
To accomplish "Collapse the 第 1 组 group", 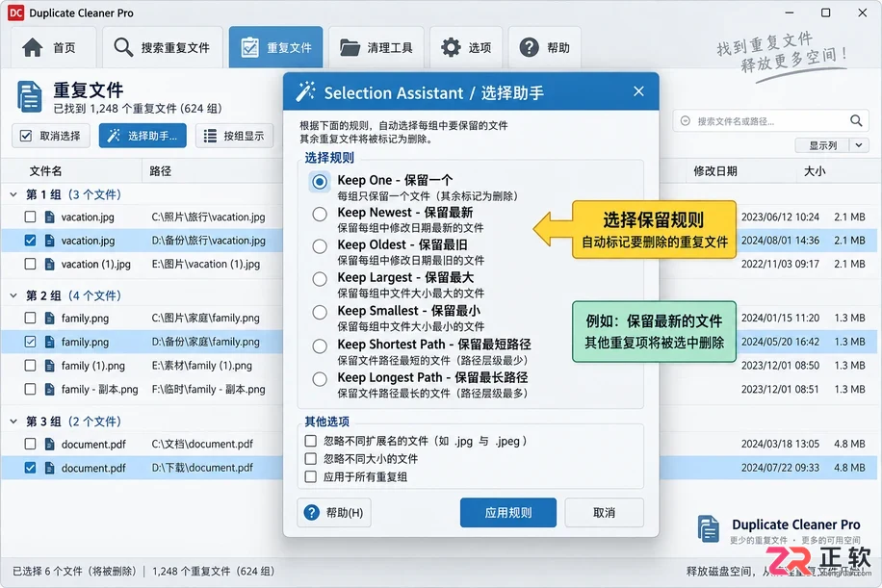I will point(13,195).
